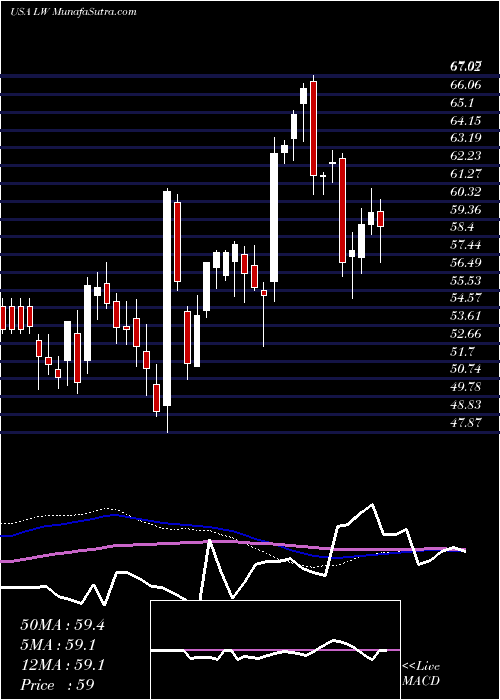Select the 64.15 price level label
The width and height of the screenshot is (500, 700).
(466, 121)
